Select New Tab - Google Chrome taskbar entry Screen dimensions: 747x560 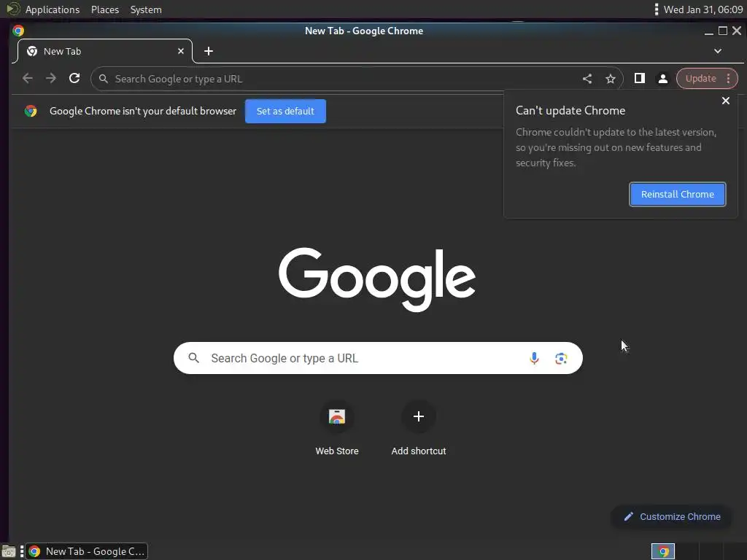pos(87,551)
